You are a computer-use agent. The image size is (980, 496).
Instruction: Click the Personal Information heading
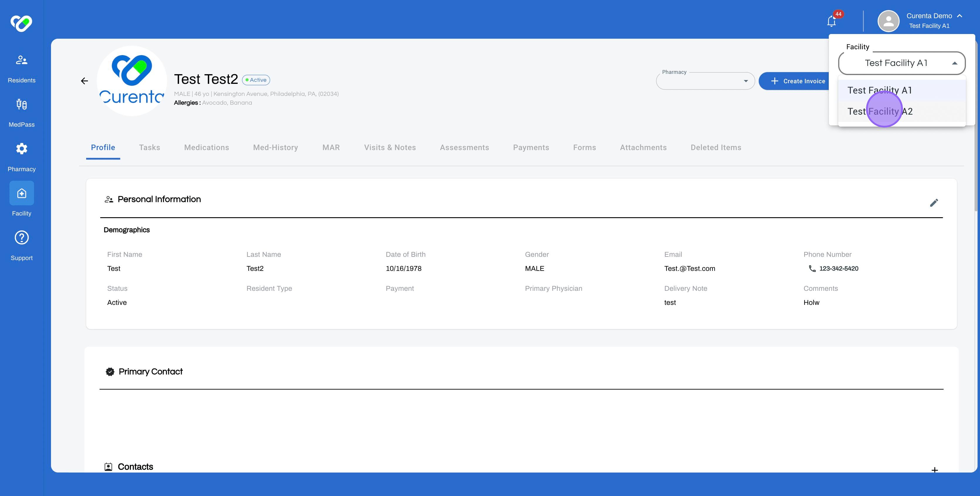coord(159,199)
